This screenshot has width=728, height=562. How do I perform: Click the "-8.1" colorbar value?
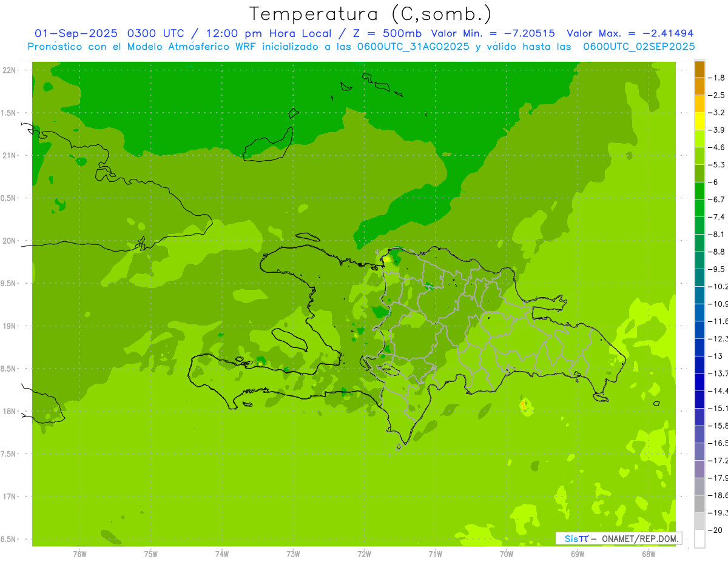click(716, 234)
